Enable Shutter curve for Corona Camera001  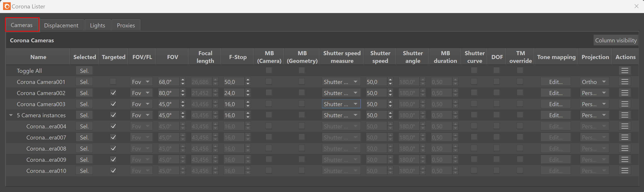(x=474, y=81)
